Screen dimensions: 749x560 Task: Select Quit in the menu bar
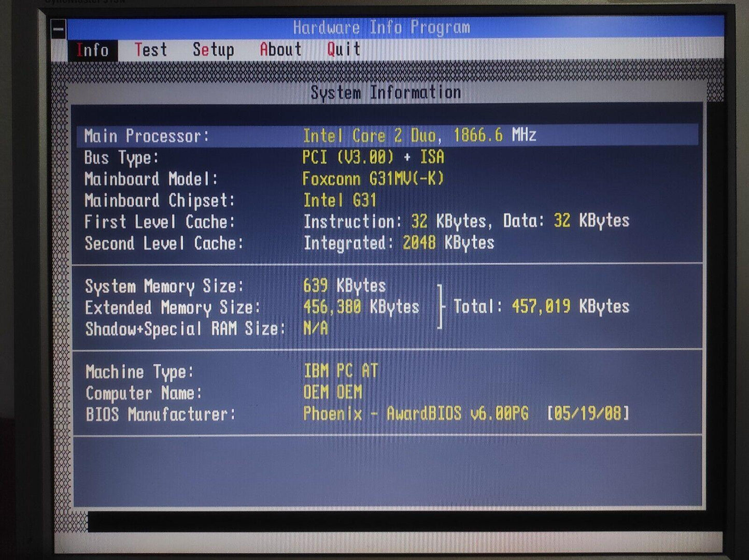(x=343, y=49)
